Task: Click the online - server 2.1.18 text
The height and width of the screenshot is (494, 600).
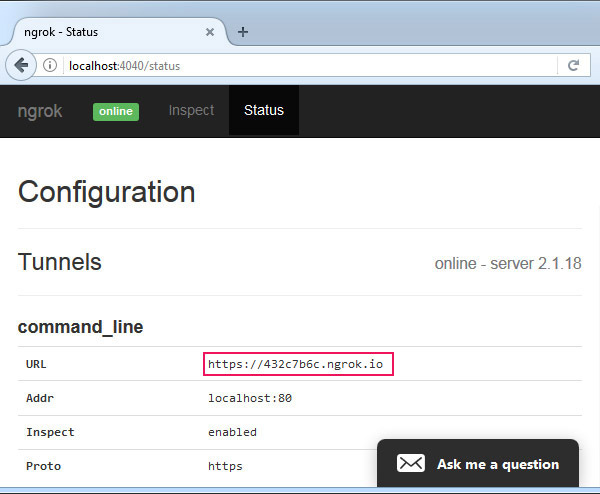Action: (x=508, y=263)
